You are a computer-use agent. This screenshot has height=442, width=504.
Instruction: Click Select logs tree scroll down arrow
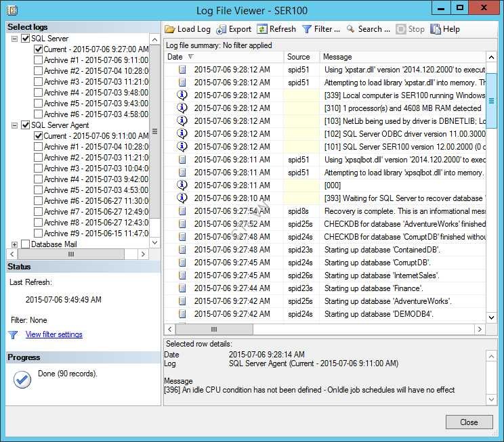point(154,242)
